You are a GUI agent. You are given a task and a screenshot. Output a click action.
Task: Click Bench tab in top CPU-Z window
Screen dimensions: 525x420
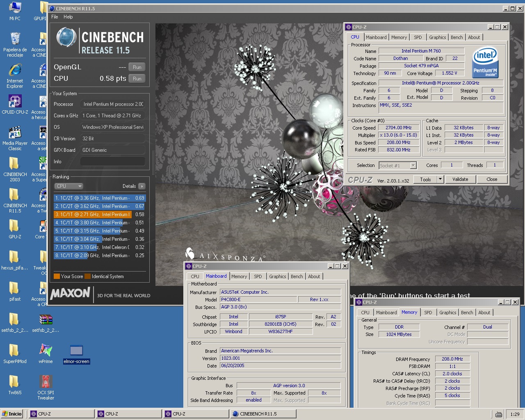point(457,37)
